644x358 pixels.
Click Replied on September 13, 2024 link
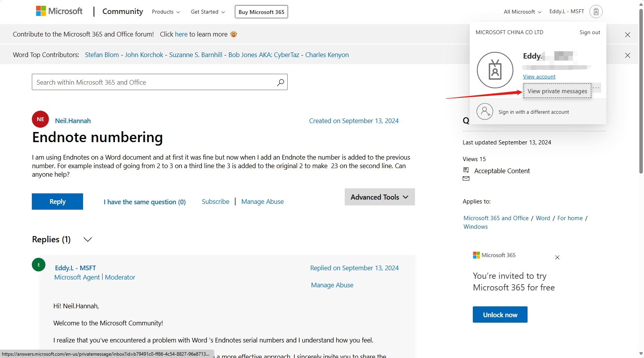(x=354, y=268)
